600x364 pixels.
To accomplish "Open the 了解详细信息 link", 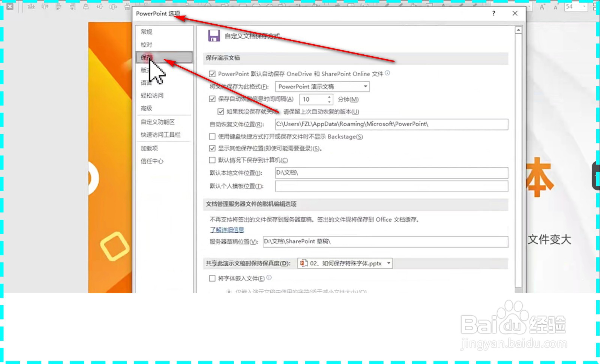I will [227, 230].
